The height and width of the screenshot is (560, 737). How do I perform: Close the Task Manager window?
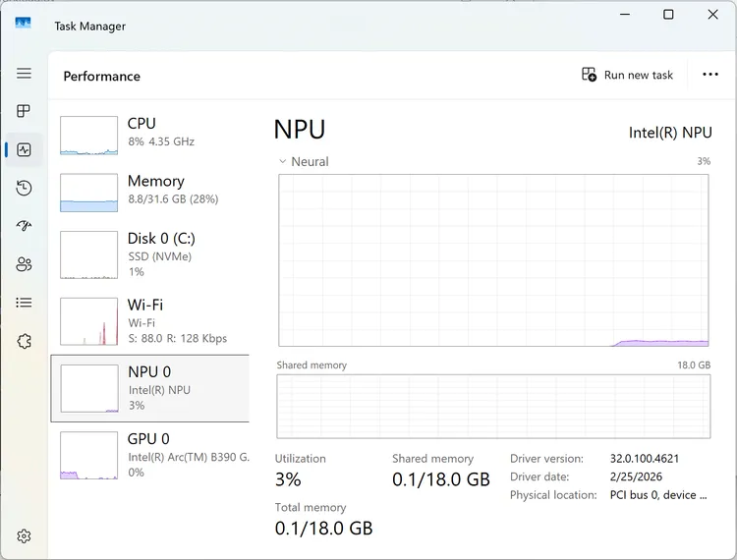tap(712, 15)
